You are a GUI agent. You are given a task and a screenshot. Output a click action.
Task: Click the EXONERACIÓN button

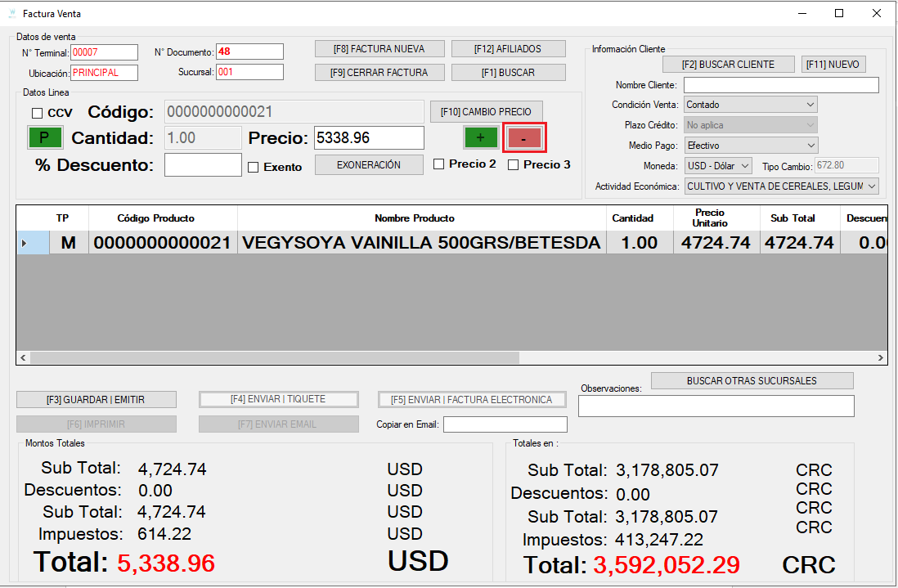(x=369, y=165)
